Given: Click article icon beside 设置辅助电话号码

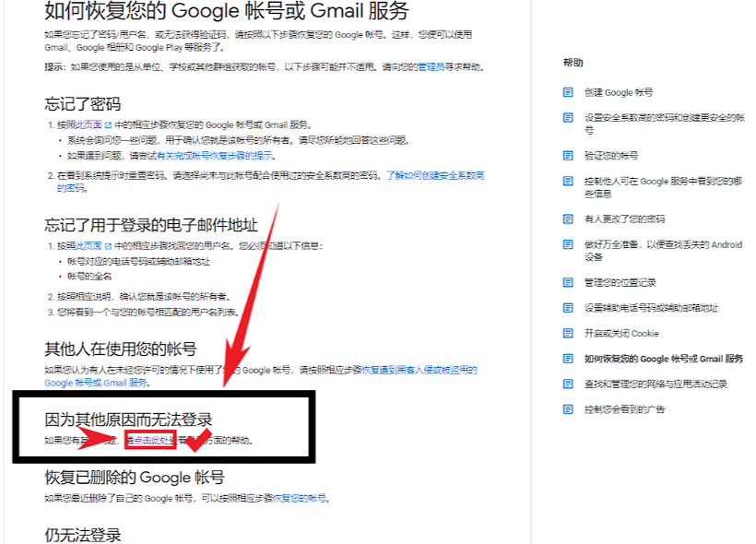Looking at the screenshot, I should [x=568, y=308].
